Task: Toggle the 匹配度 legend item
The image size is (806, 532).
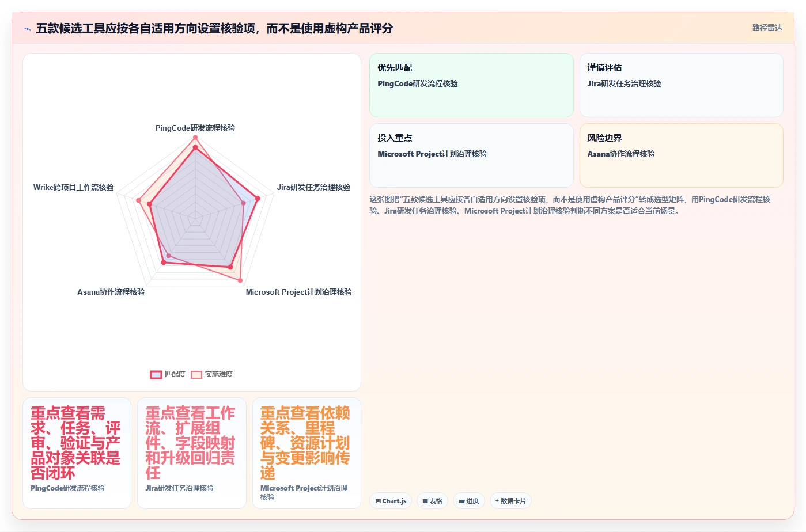Action: [168, 374]
